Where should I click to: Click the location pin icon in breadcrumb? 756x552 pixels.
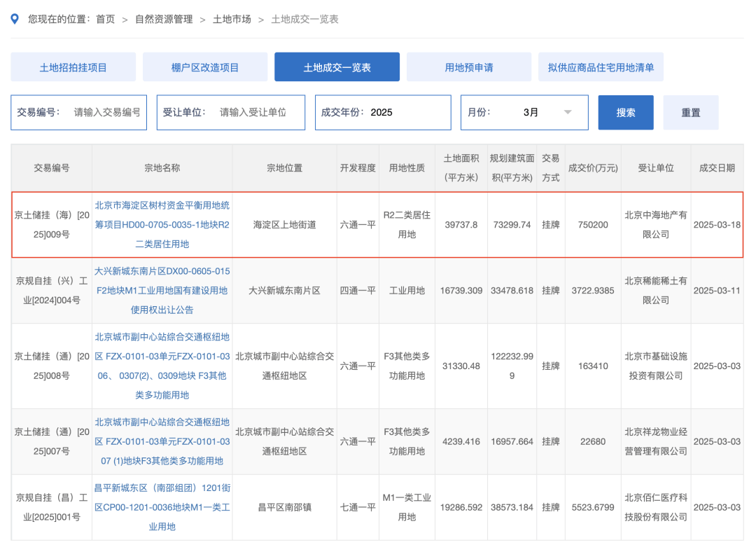(x=15, y=19)
